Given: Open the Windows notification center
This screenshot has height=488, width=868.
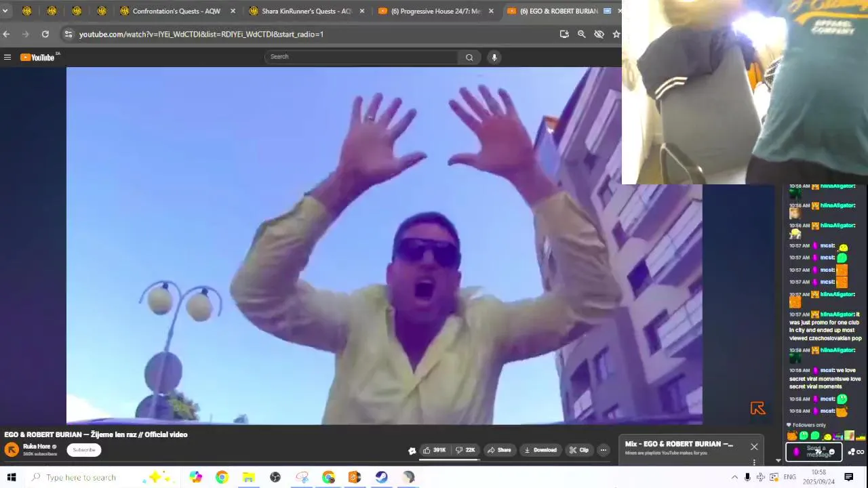Looking at the screenshot, I should [x=848, y=477].
